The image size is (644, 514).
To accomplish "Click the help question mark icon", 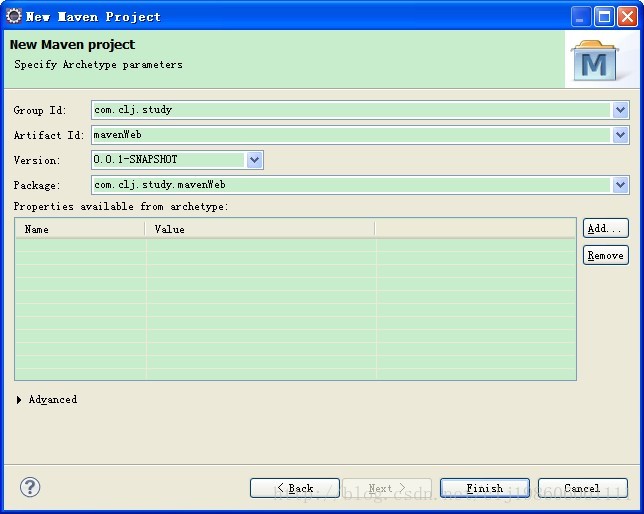I will pyautogui.click(x=30, y=487).
